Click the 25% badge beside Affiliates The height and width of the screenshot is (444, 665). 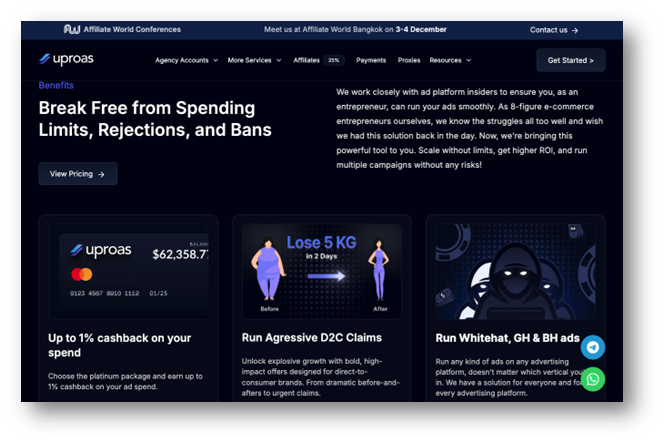coord(334,60)
